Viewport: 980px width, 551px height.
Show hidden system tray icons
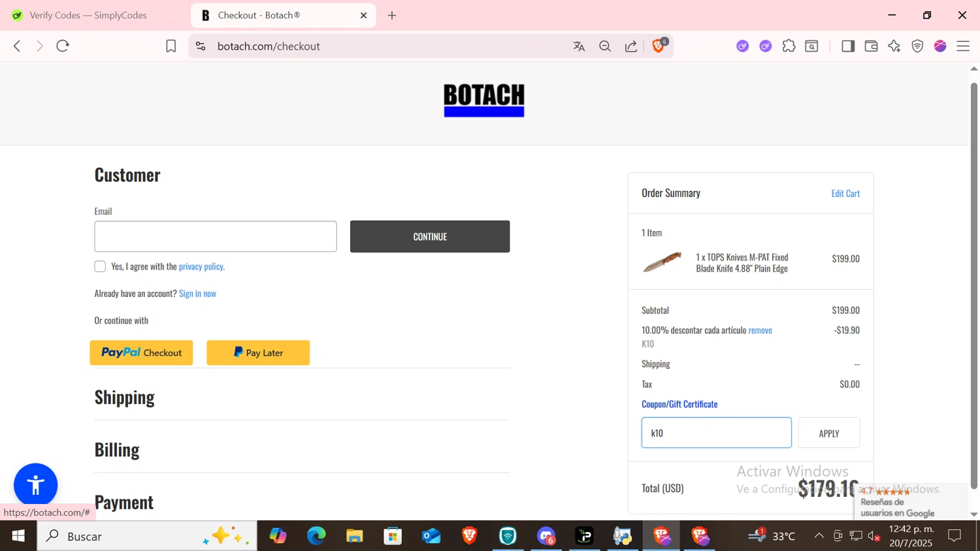(819, 536)
